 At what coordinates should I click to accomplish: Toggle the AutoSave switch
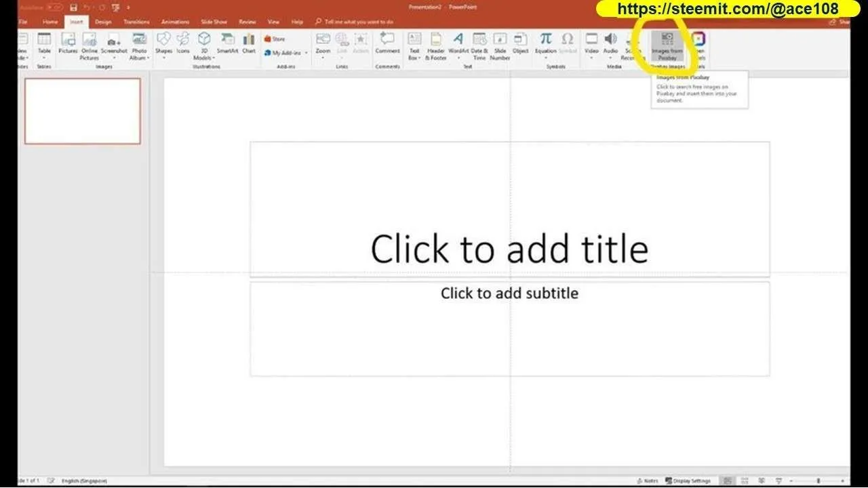tap(55, 7)
